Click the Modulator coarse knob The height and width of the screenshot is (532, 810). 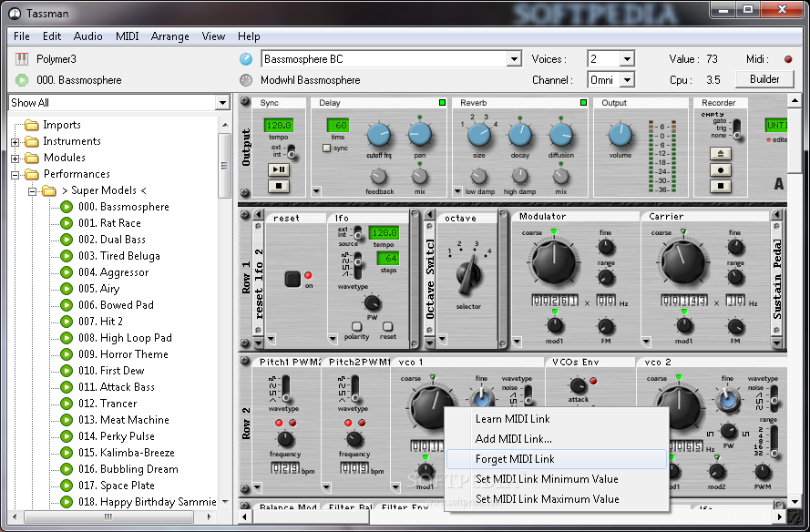(x=554, y=261)
